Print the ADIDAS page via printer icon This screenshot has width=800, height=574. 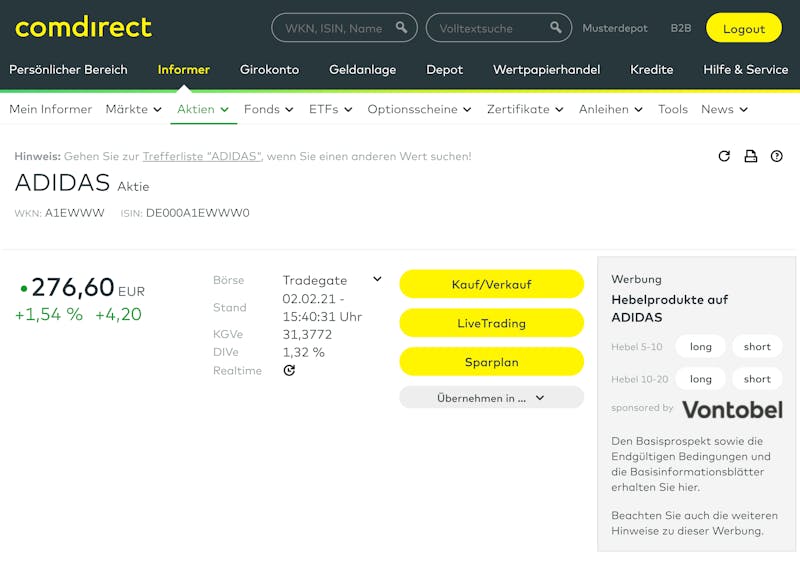[x=751, y=156]
